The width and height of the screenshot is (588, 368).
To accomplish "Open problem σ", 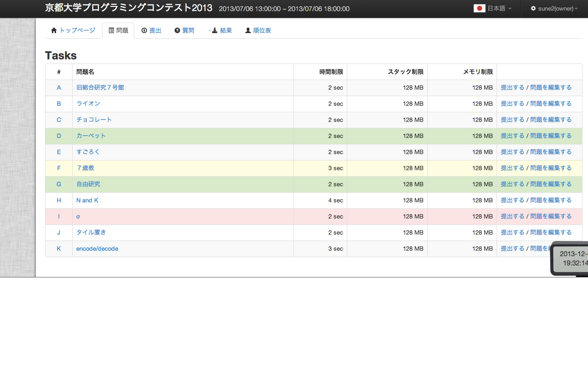I will tap(78, 216).
